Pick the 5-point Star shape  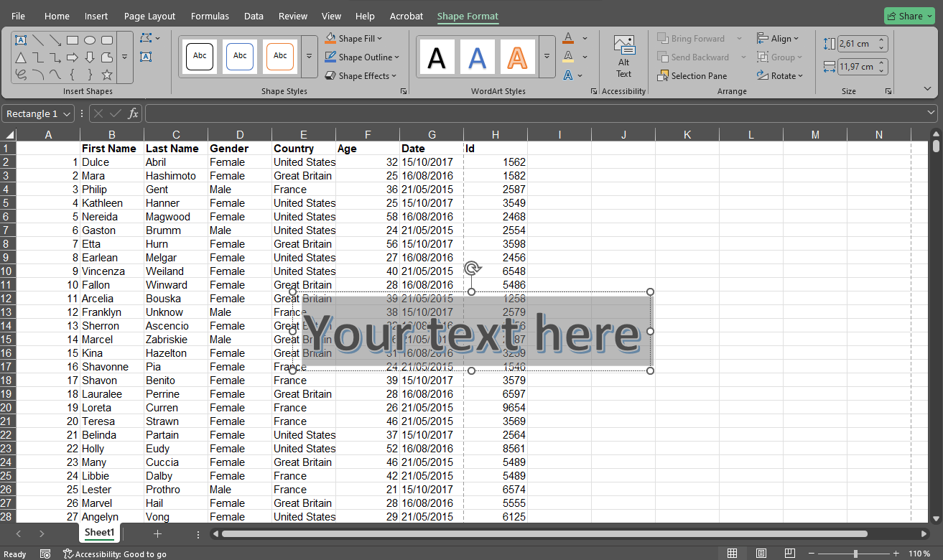point(107,75)
